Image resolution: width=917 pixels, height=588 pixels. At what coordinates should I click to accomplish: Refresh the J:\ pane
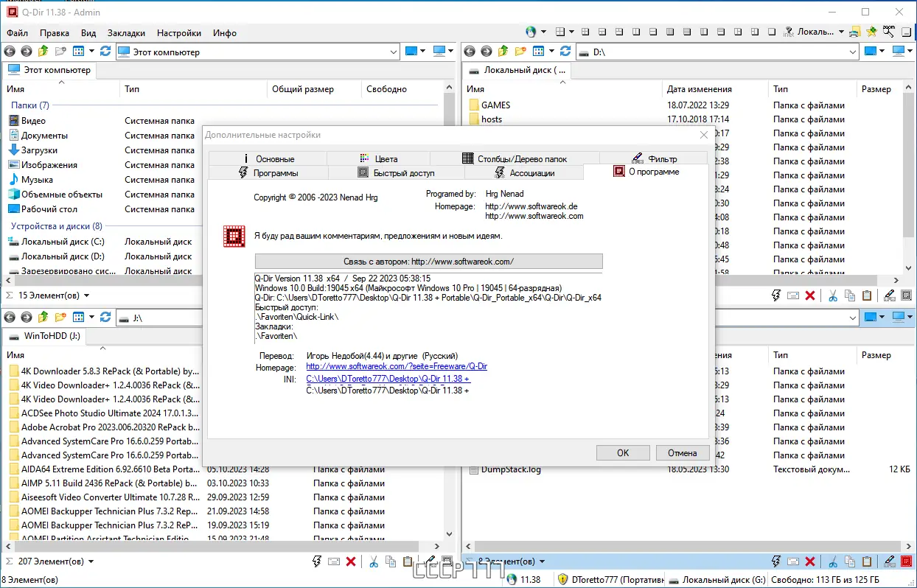click(105, 317)
